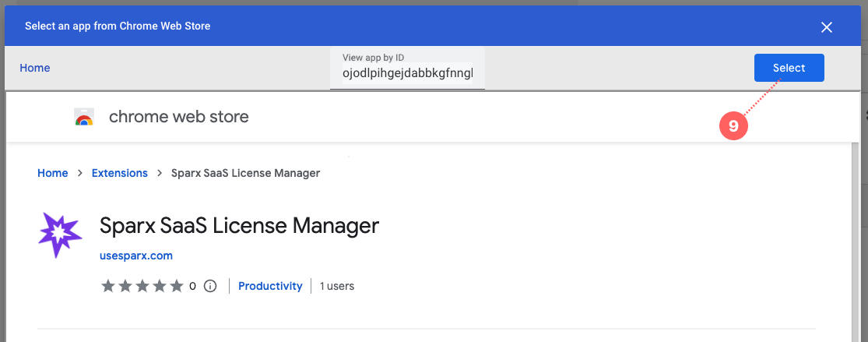Open the rating info circle icon
The width and height of the screenshot is (868, 342).
[x=210, y=286]
